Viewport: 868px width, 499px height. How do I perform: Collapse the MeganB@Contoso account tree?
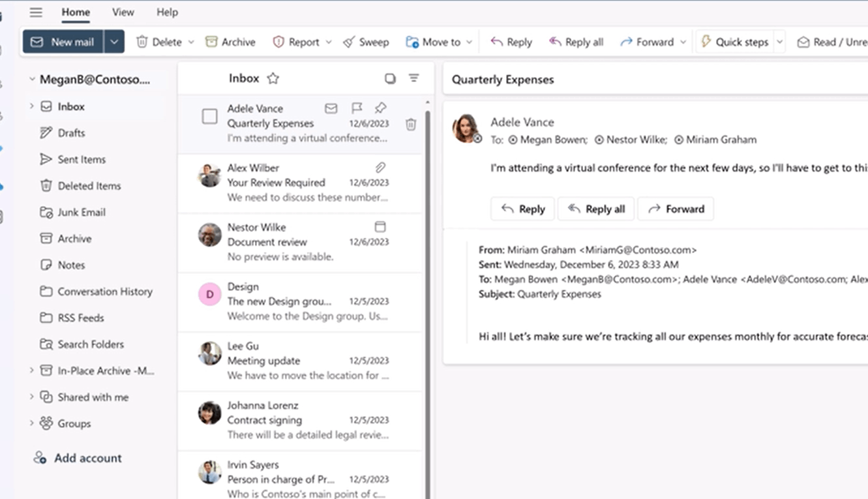31,80
